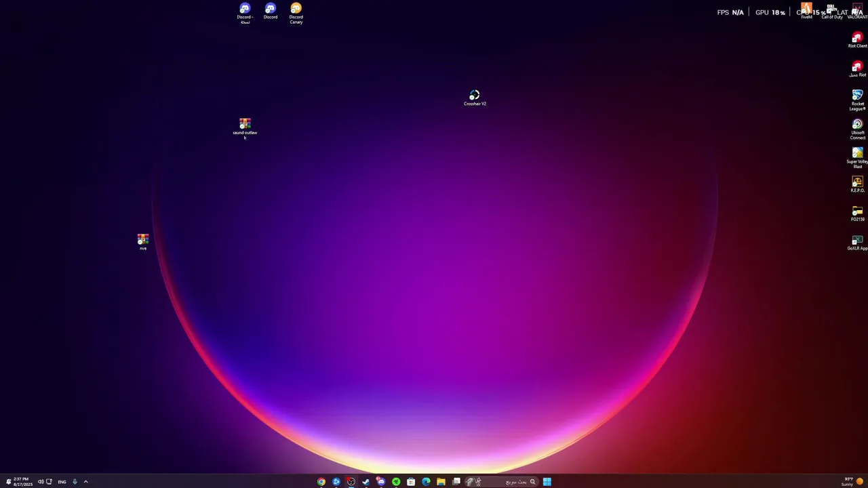Click the taskbar search box
Image resolution: width=868 pixels, height=488 pixels.
[x=502, y=482]
